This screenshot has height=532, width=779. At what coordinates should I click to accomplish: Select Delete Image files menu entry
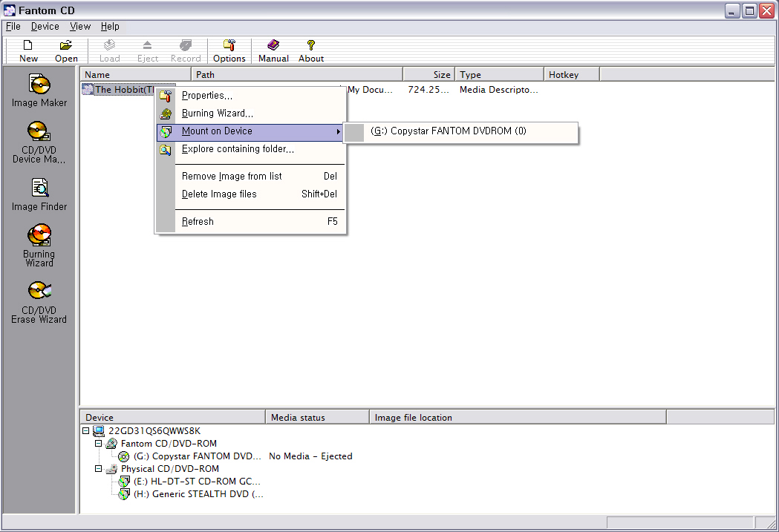point(219,194)
